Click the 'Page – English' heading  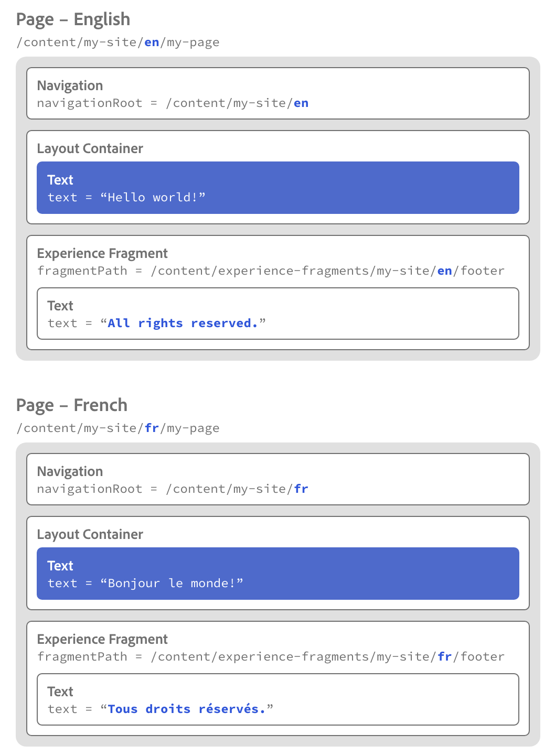73,19
